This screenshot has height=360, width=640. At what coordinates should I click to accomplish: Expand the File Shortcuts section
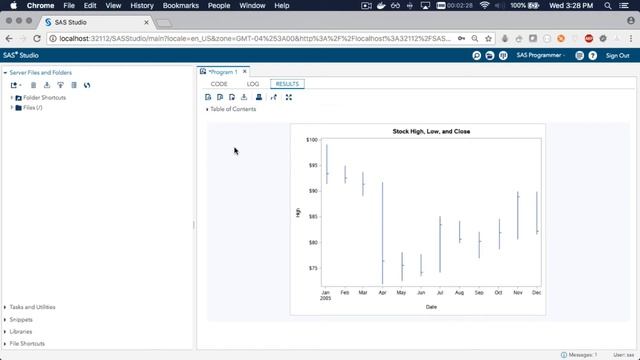click(5, 344)
